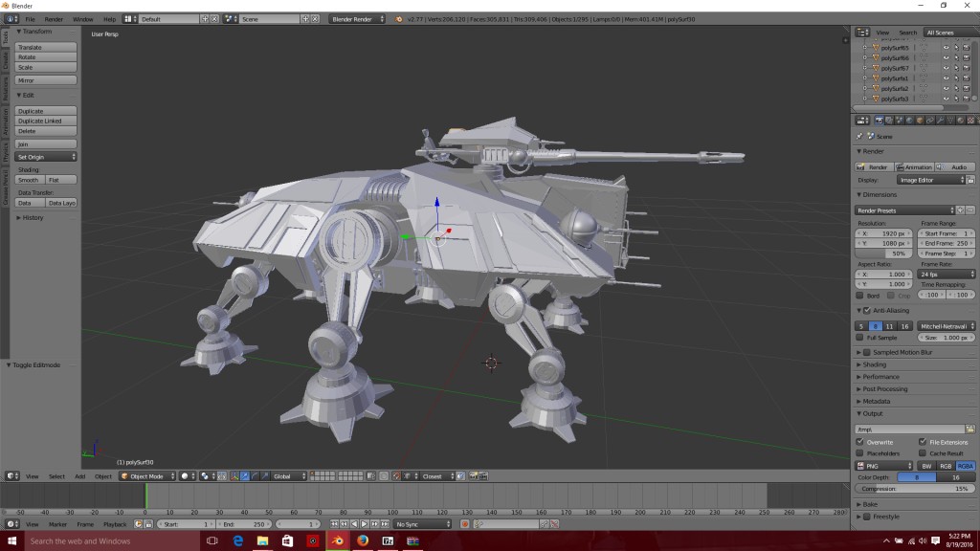
Task: Select the Render properties camera tab
Action: [x=879, y=120]
